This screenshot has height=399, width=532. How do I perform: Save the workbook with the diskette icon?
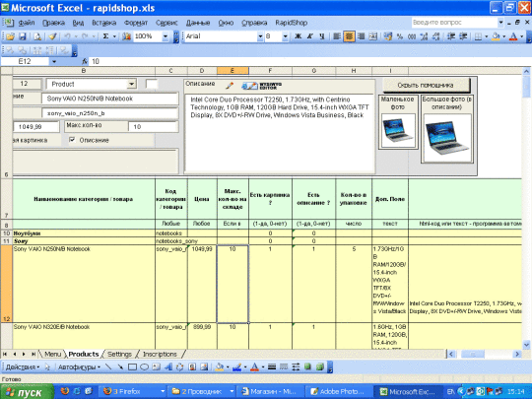[23, 36]
